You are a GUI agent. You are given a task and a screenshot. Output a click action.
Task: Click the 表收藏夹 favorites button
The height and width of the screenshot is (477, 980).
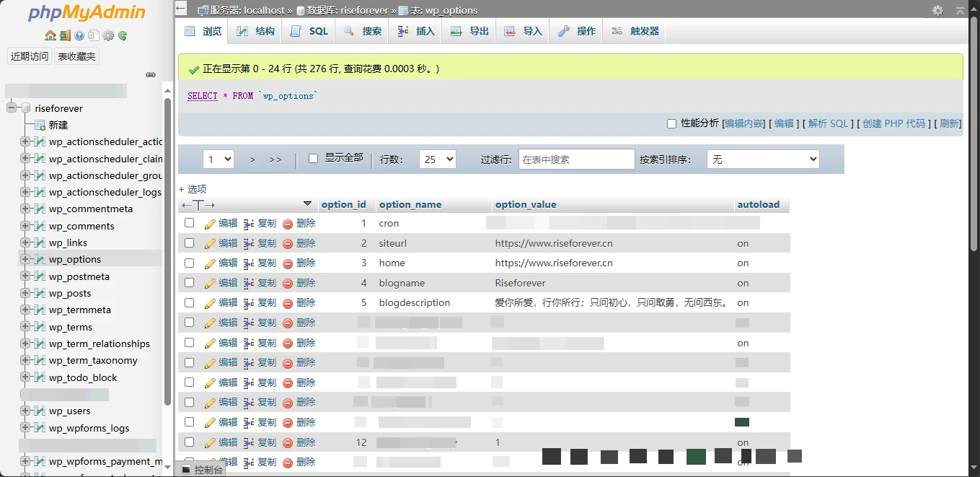tap(76, 56)
